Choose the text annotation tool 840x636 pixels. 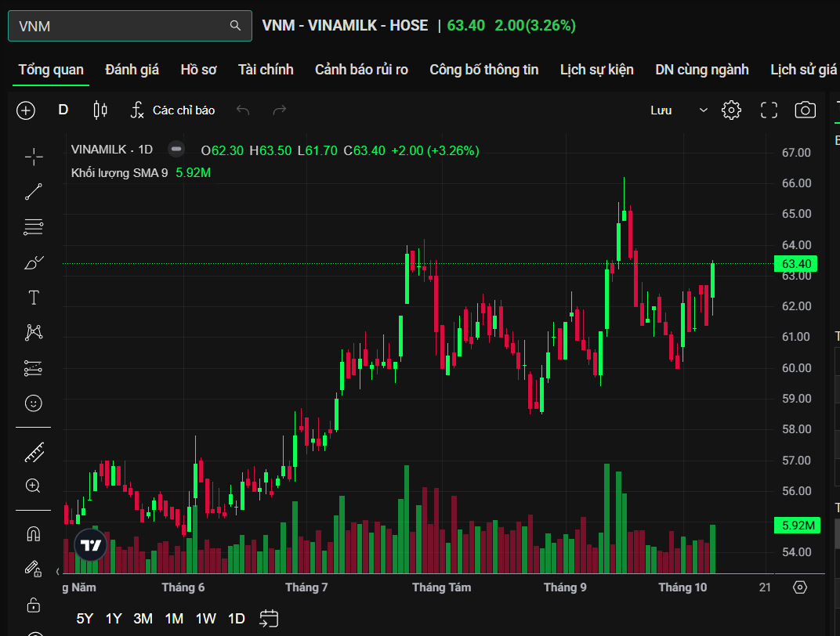click(x=34, y=298)
